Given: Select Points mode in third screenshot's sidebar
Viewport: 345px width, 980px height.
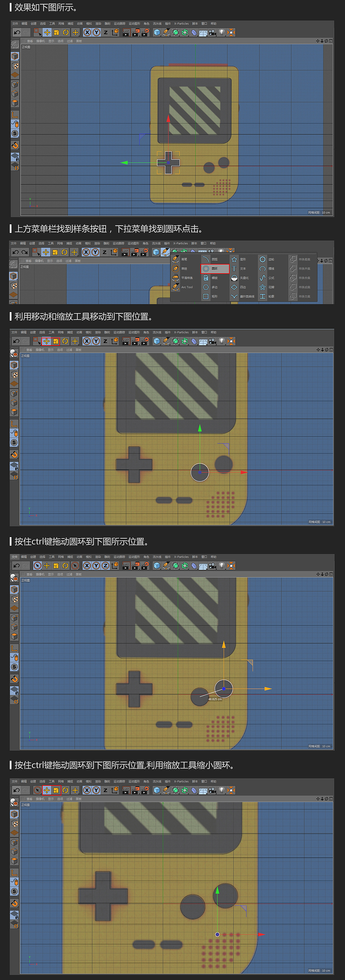Looking at the screenshot, I should tap(14, 393).
